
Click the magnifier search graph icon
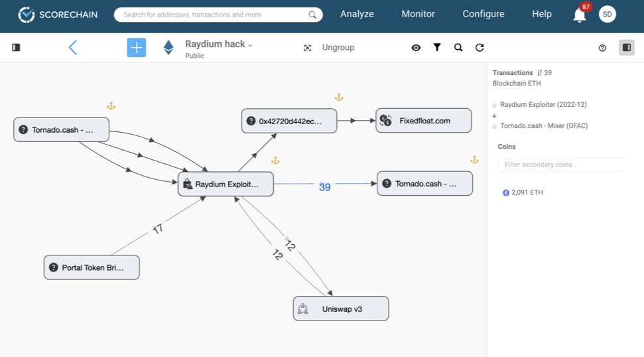(x=458, y=48)
